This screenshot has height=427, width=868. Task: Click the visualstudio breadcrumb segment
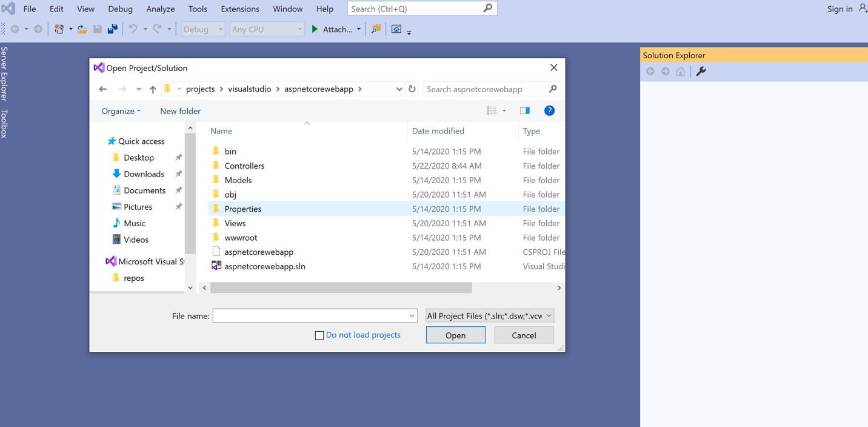250,89
